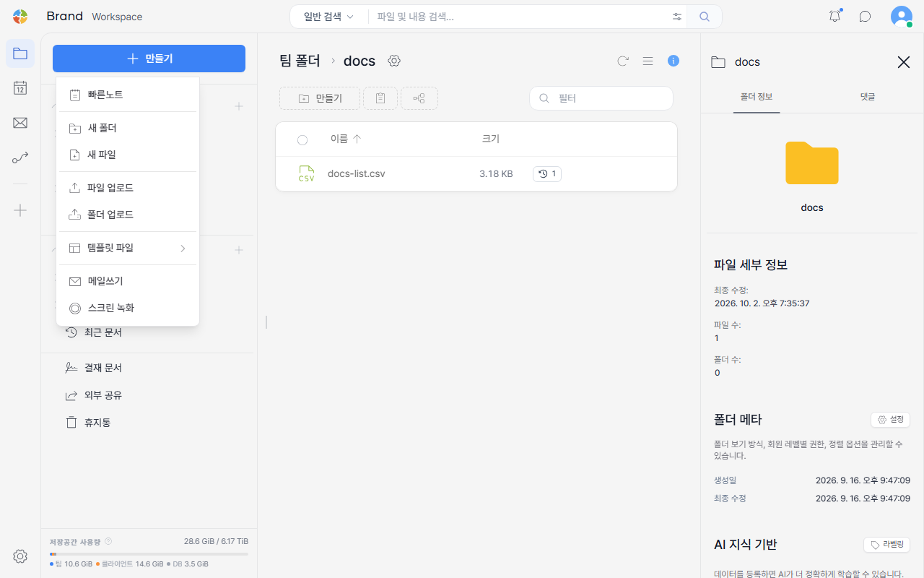
Task: Select 폴더 업로드 menu item
Action: click(x=127, y=215)
